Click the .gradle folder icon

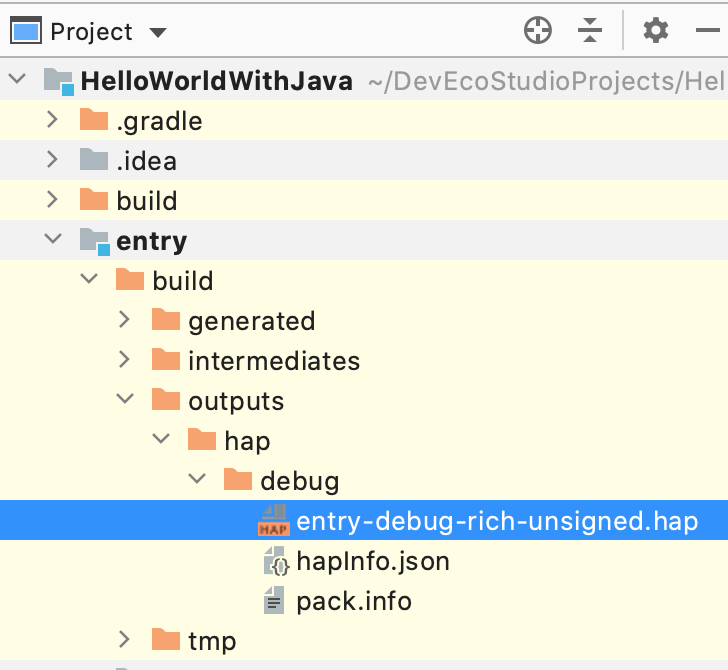[x=94, y=120]
